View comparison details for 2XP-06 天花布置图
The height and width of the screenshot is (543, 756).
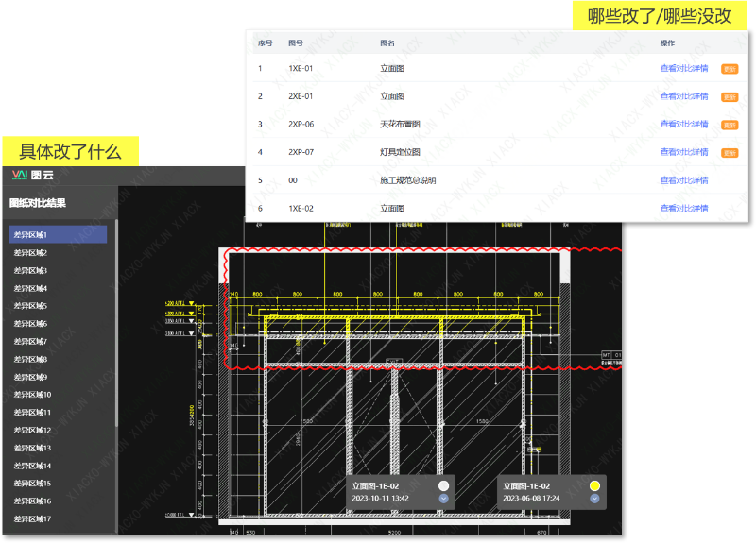[x=684, y=124]
